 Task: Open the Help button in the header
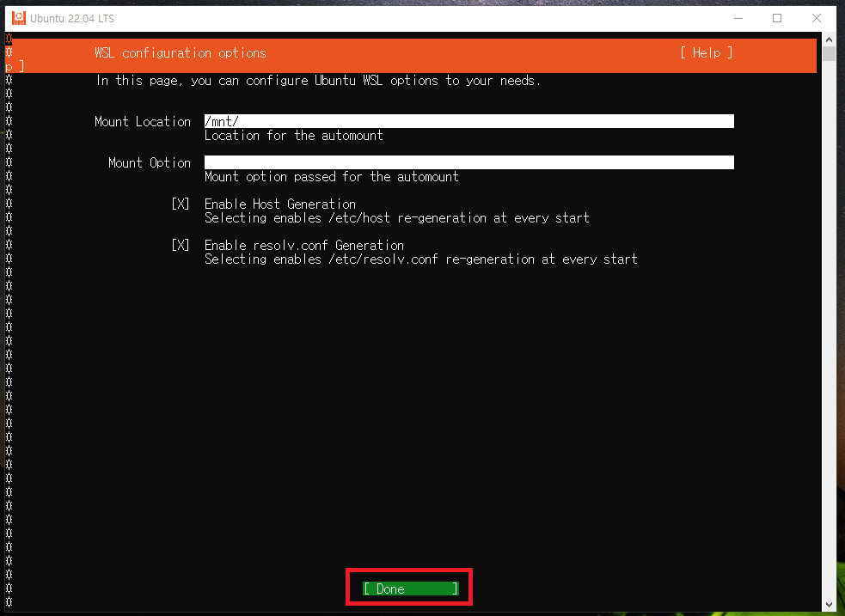point(706,52)
